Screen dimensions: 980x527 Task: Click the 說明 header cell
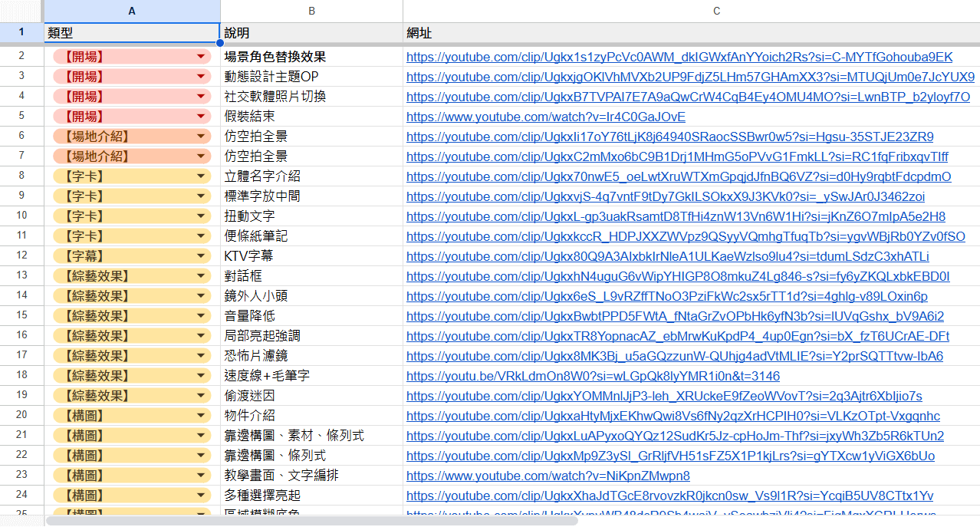311,33
